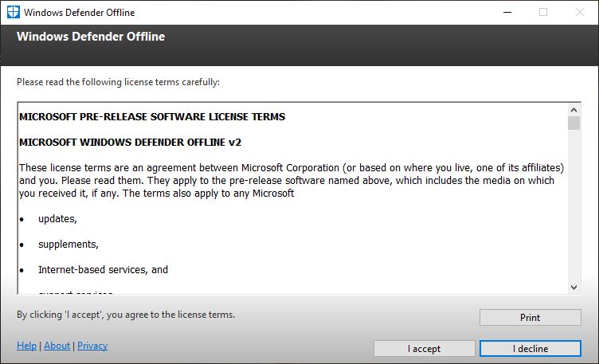
Task: Minimize the Windows Defender Offline window
Action: coord(507,12)
